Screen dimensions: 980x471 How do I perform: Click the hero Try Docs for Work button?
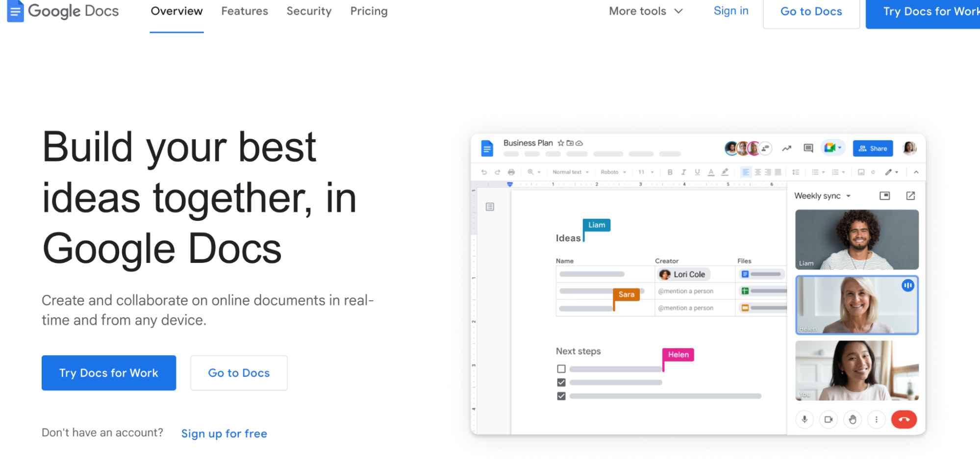[109, 373]
